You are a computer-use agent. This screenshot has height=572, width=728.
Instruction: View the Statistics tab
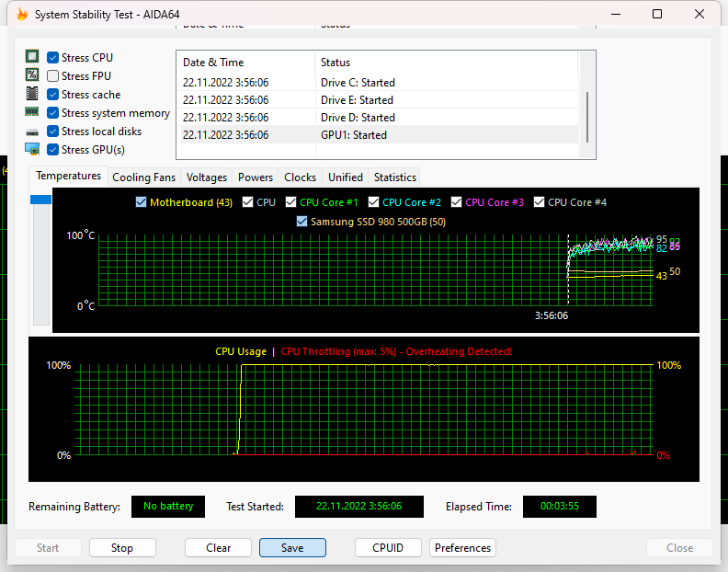pos(394,177)
